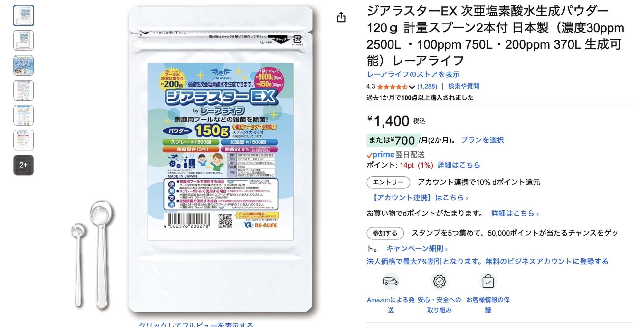Click the orange star rating icons
The image size is (644, 327).
click(392, 87)
